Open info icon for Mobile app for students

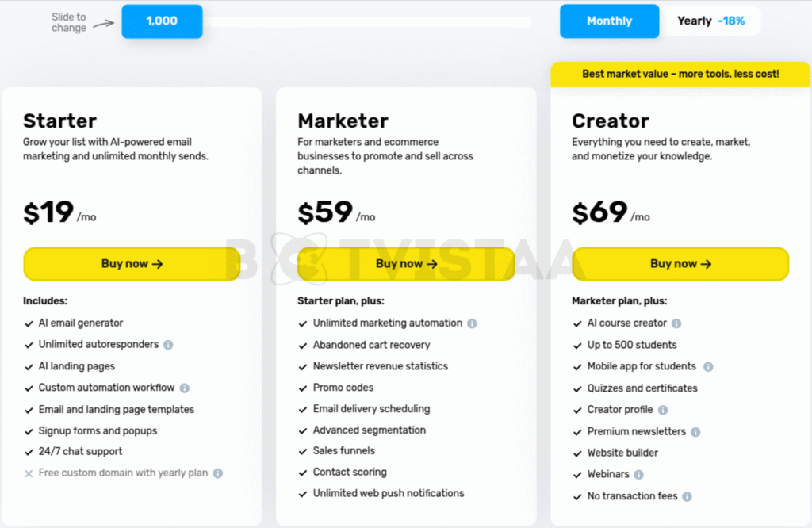click(708, 366)
